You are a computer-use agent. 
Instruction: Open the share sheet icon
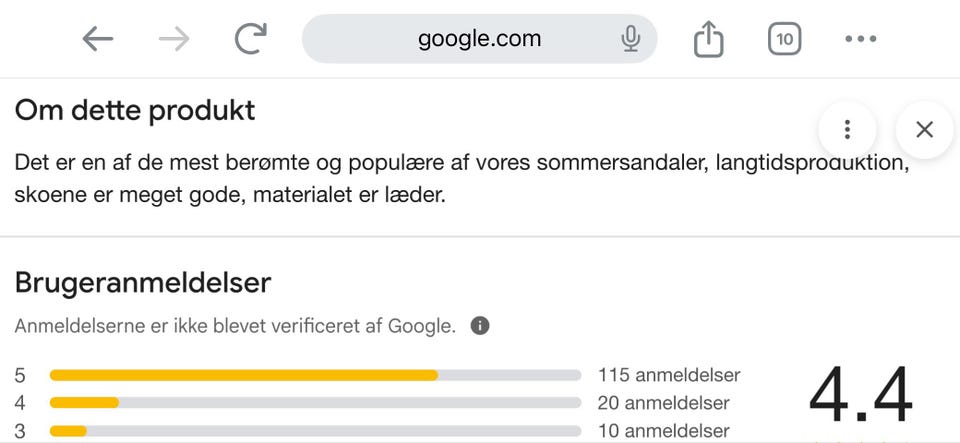pos(708,39)
